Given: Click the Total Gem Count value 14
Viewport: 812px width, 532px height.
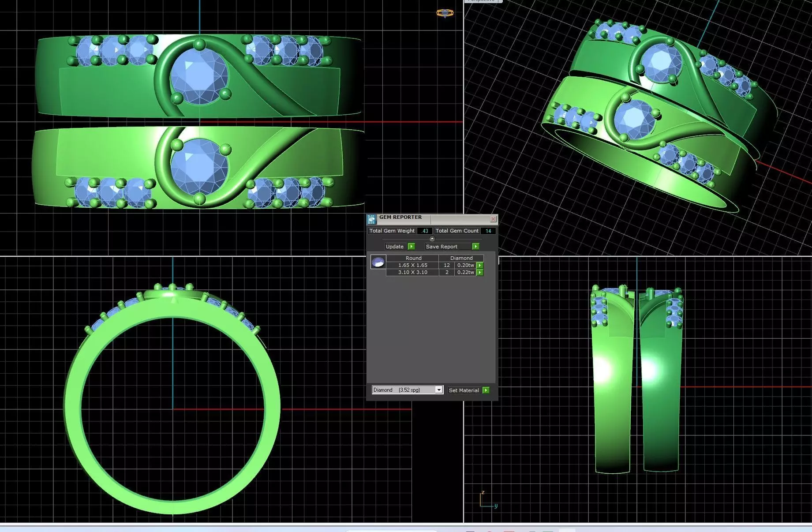Looking at the screenshot, I should pos(488,231).
